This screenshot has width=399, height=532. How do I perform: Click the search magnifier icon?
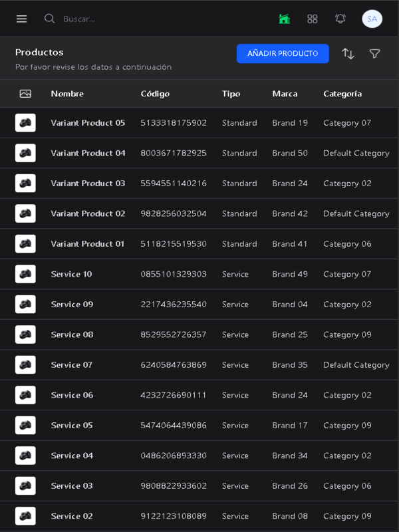click(49, 19)
